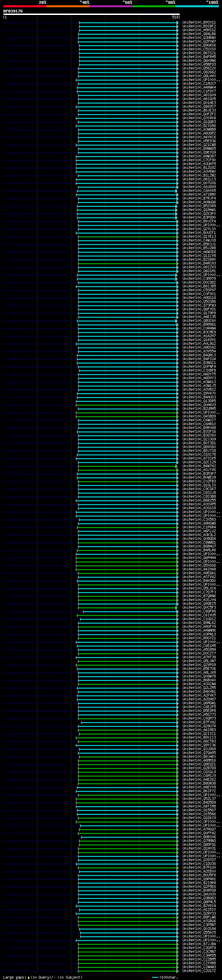This screenshot has width=222, height=980.
Task: Click the green ~80% legend segment
Action: [154, 6]
